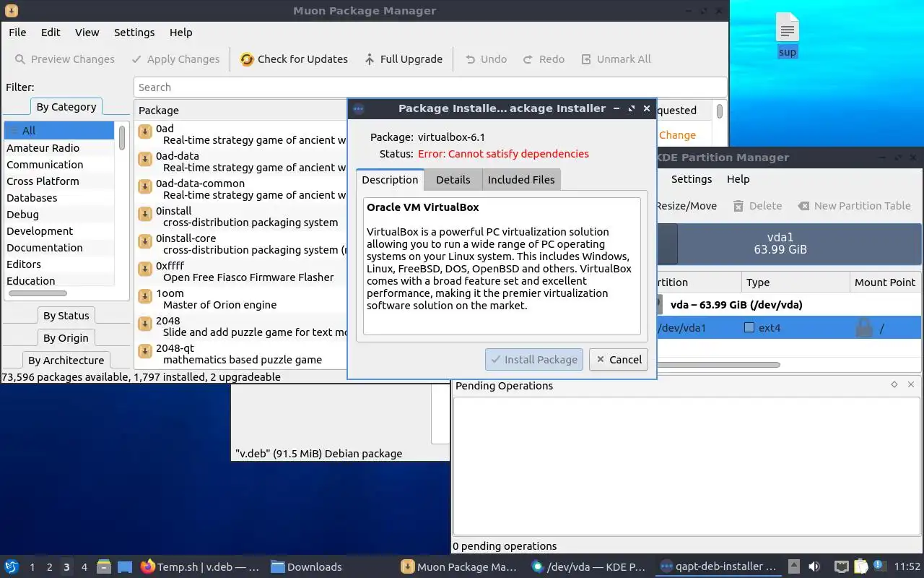Open the Help menu in Muon
This screenshot has height=578, width=924.
click(180, 33)
